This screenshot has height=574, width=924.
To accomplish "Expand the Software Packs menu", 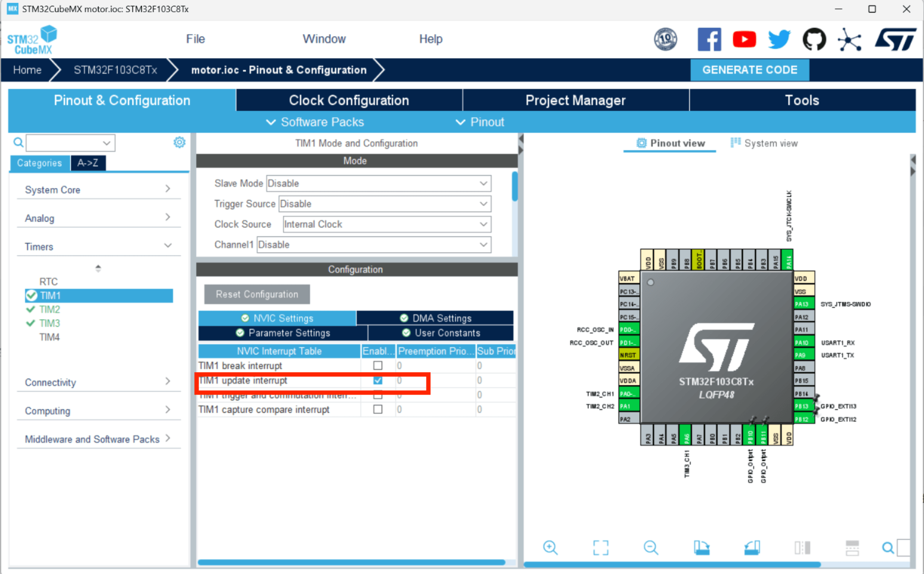I will click(x=315, y=122).
